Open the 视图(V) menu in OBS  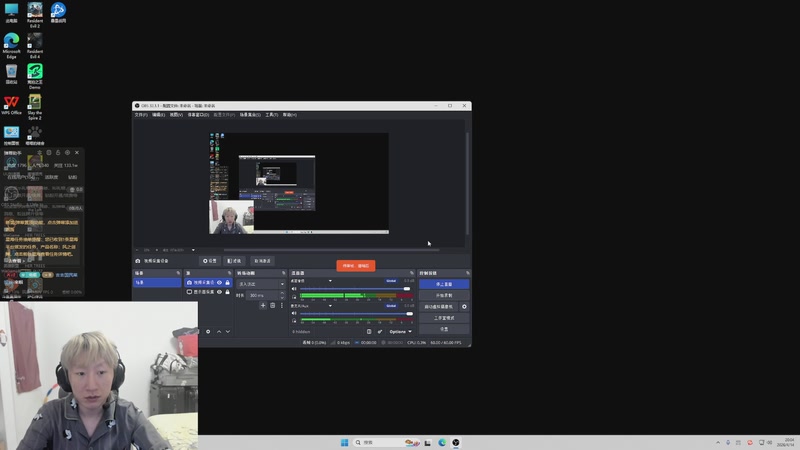point(176,115)
